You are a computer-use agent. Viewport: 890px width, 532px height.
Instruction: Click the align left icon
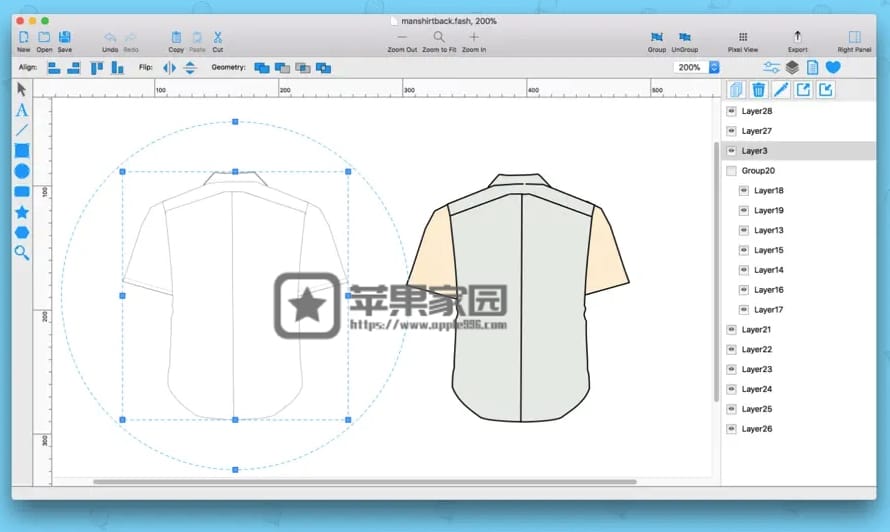click(54, 68)
